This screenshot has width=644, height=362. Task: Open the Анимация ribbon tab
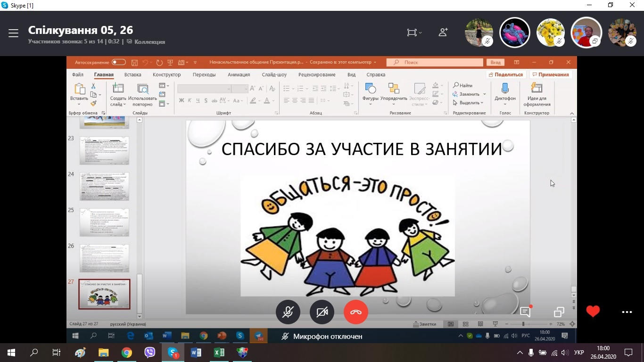[x=239, y=74]
